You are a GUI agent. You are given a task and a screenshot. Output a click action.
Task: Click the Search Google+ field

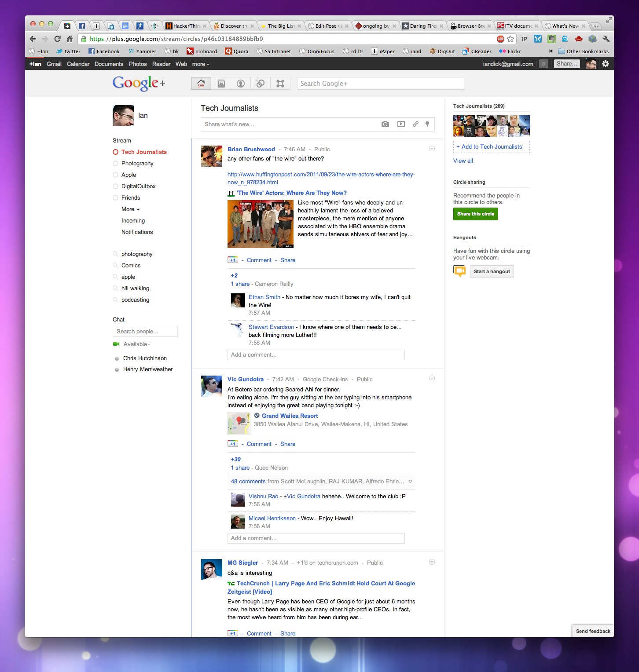tap(380, 84)
